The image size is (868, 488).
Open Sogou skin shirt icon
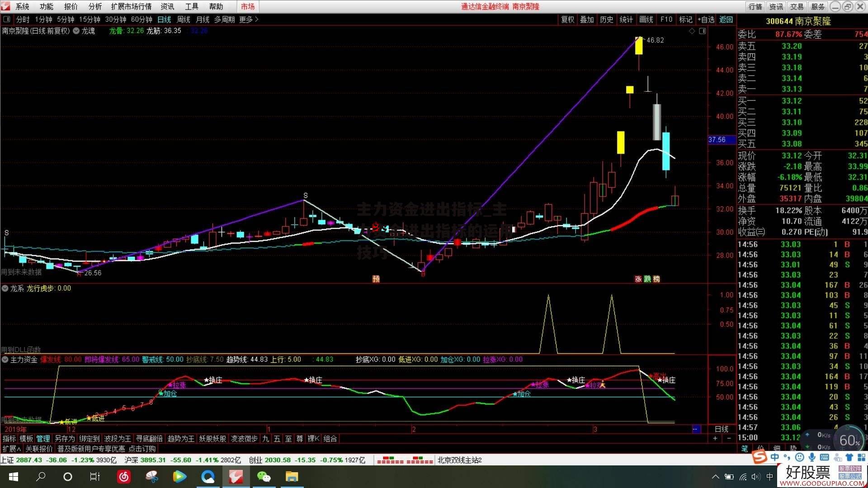(849, 457)
